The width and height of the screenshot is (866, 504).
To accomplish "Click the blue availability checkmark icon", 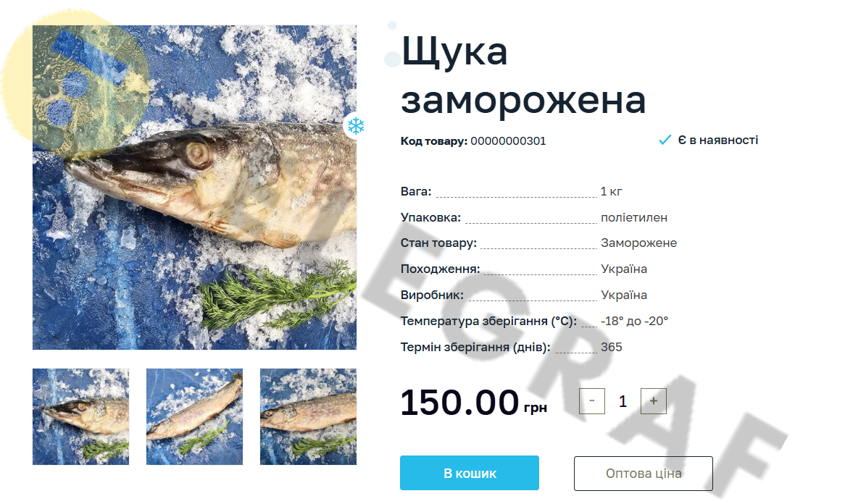I will point(665,140).
